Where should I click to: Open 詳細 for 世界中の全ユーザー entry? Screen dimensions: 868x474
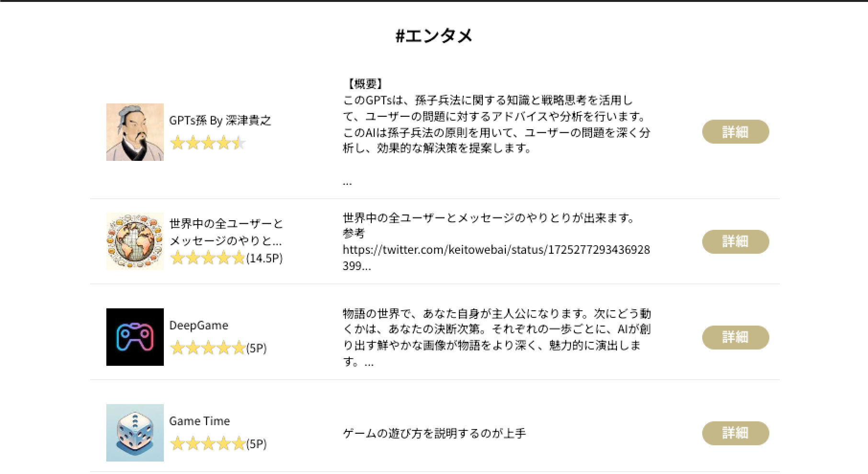coord(735,241)
